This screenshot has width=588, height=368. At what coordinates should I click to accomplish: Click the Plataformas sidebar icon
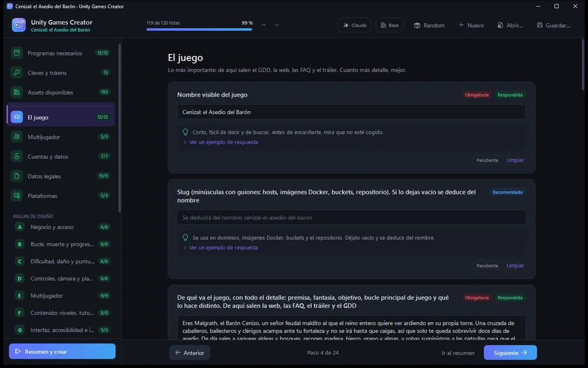tap(17, 196)
